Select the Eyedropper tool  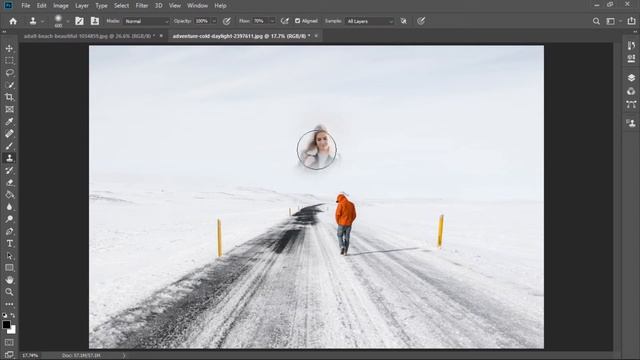click(x=9, y=121)
